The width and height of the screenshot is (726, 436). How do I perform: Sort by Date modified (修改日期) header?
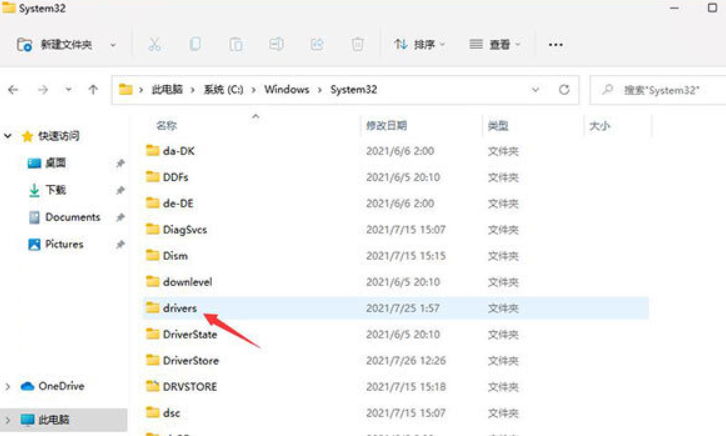point(386,125)
